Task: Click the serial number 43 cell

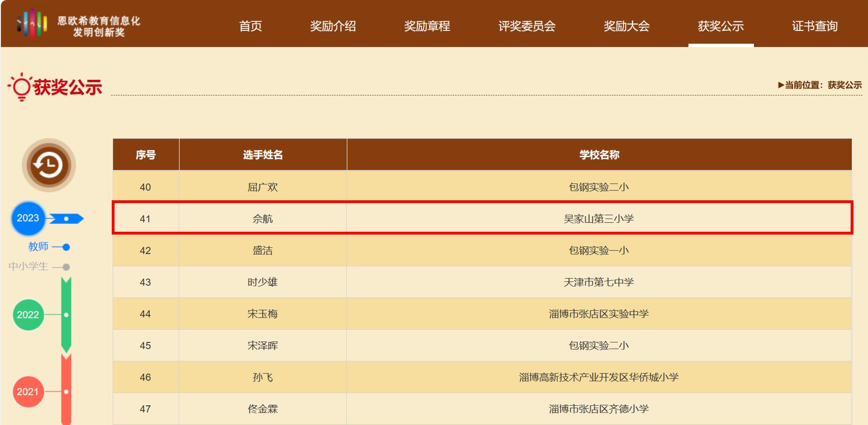Action: (x=146, y=282)
